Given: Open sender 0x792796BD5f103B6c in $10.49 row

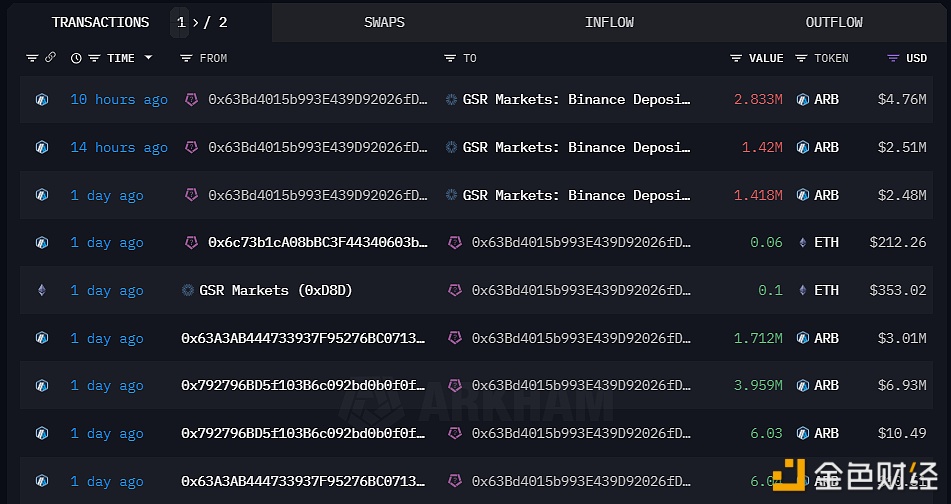Looking at the screenshot, I should [x=303, y=434].
